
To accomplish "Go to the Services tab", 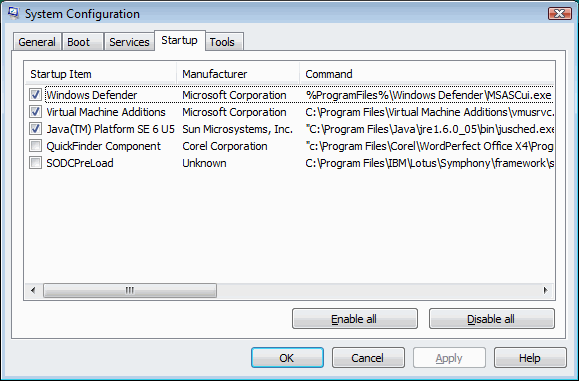I will [129, 42].
